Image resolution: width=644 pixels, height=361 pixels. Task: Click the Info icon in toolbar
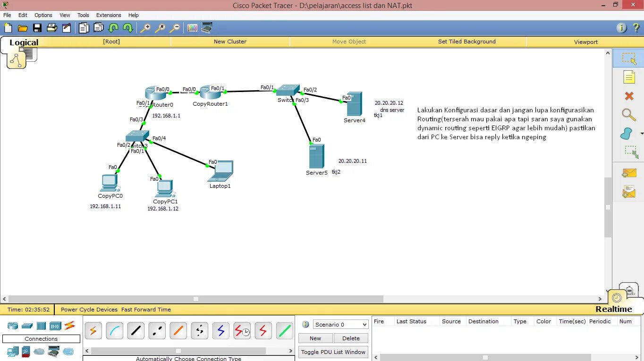(622, 28)
